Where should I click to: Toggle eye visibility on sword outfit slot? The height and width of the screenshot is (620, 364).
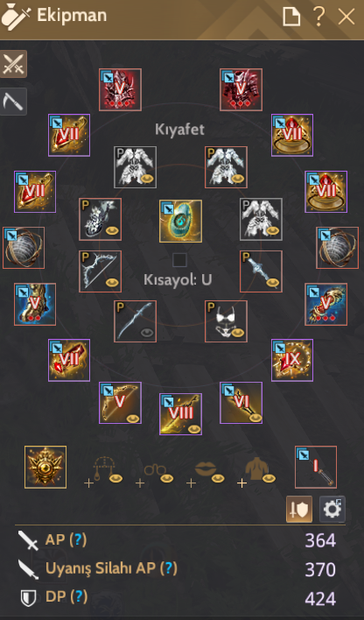[147, 333]
